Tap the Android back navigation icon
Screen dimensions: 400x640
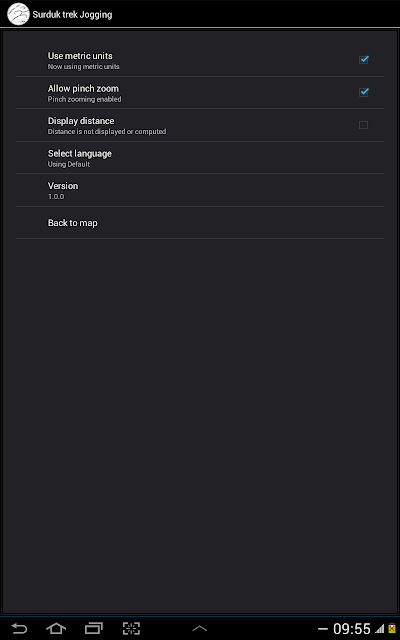click(x=19, y=628)
